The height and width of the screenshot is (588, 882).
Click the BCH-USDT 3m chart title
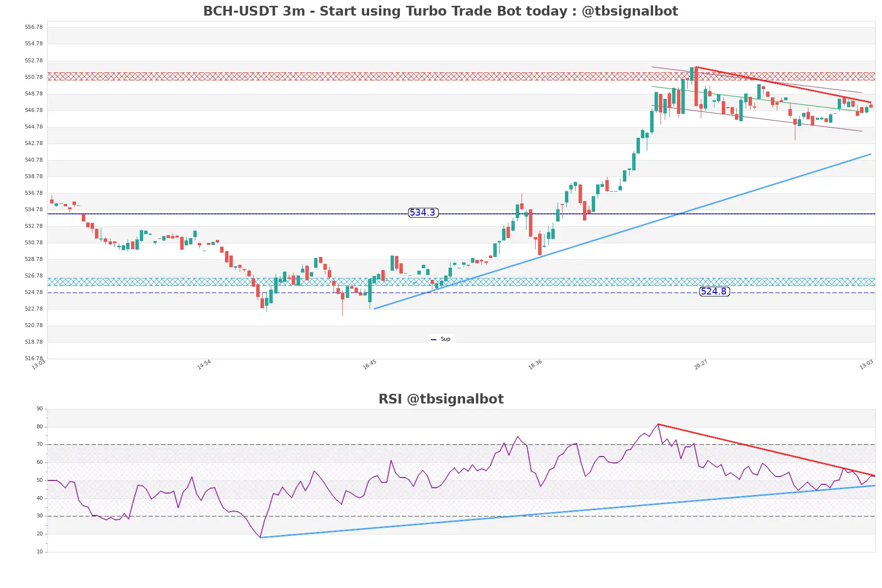(440, 11)
